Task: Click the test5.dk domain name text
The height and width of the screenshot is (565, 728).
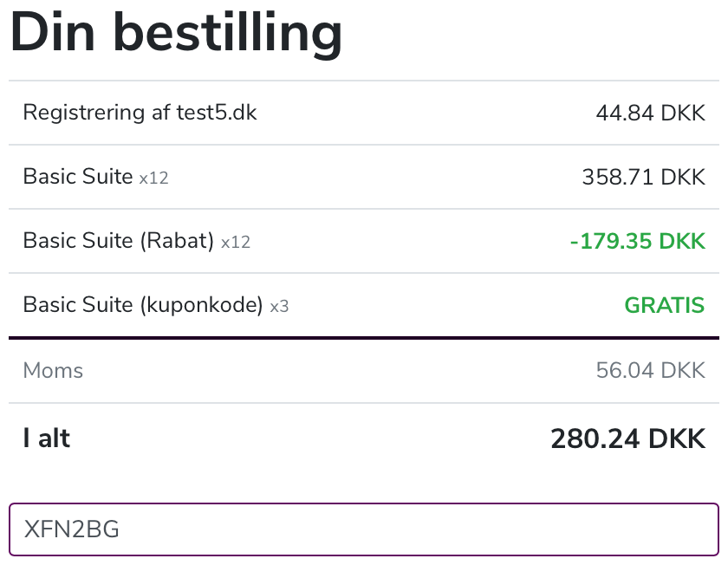Action: pyautogui.click(x=217, y=113)
